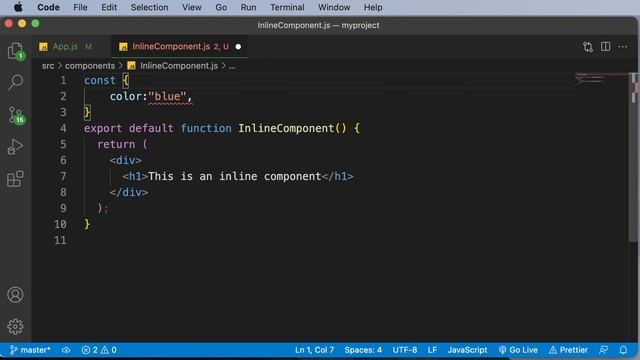Split the editor to the right
Viewport: 640px width, 360px height.
[x=606, y=47]
